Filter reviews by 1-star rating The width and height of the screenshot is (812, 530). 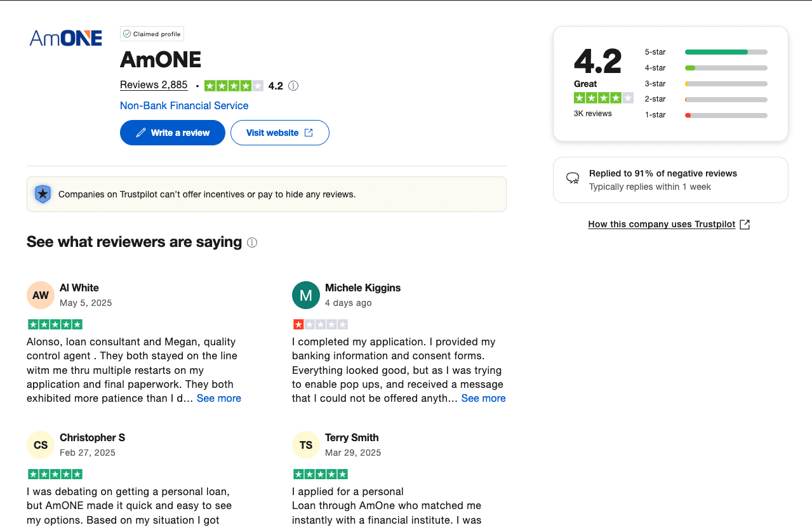(x=705, y=115)
